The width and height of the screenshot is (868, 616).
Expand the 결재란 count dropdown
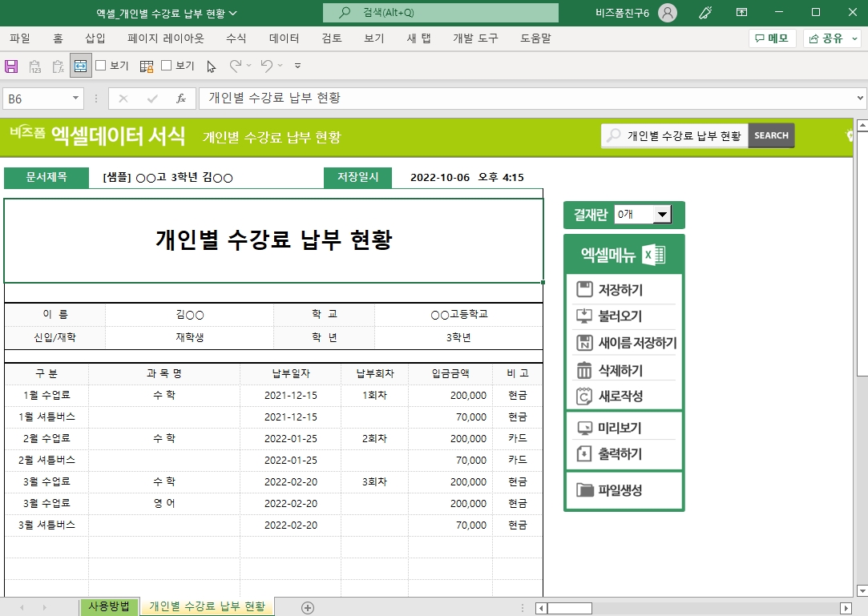coord(662,215)
